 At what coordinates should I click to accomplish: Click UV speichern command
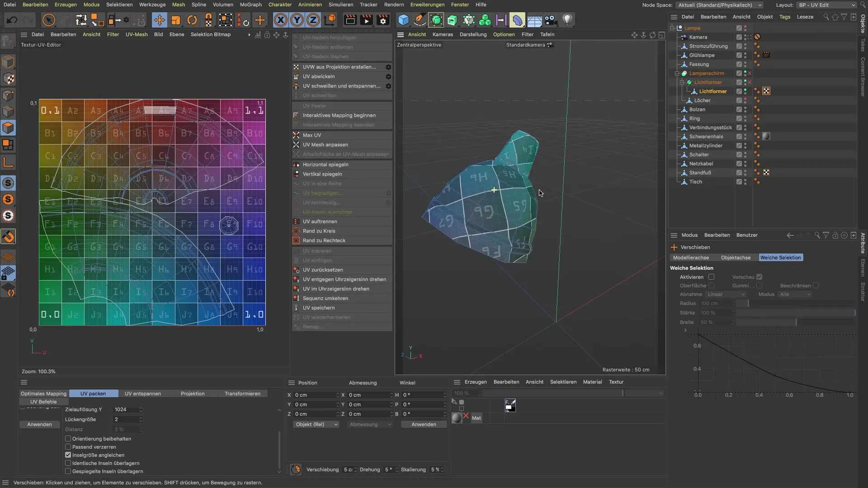[342, 308]
